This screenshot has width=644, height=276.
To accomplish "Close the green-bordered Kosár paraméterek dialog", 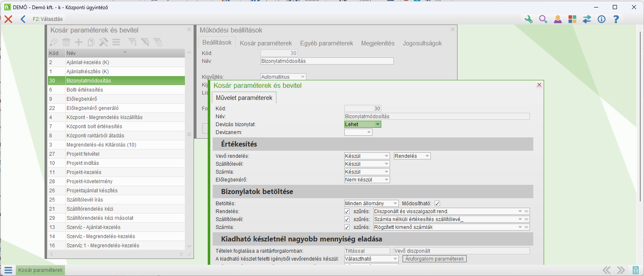I will pyautogui.click(x=539, y=85).
